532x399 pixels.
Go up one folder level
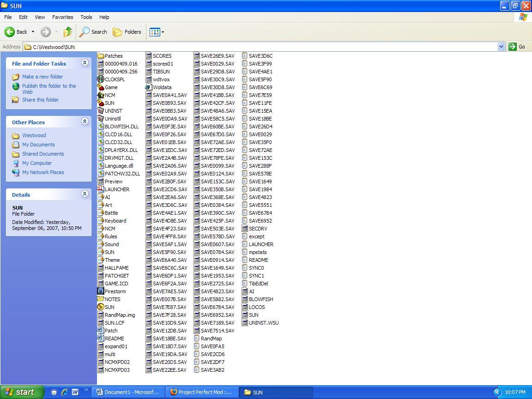(x=67, y=32)
